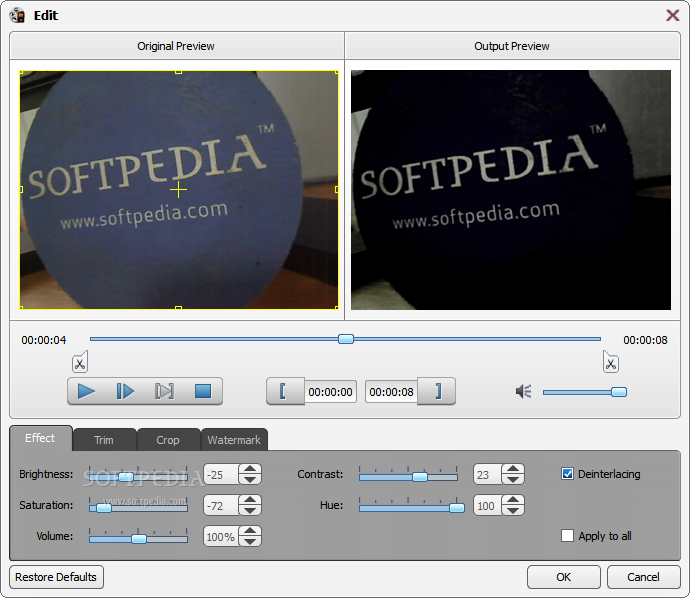Click the timeline seek slider handle
The width and height of the screenshot is (690, 598).
click(346, 339)
